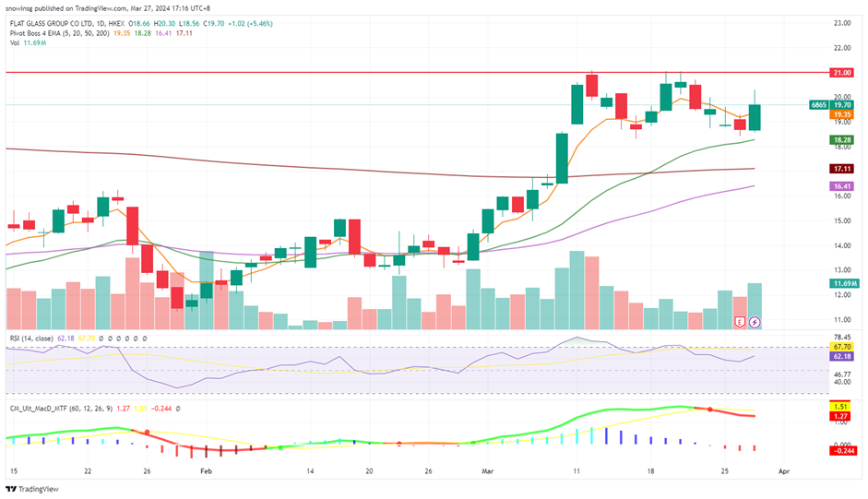Click the 23.00 price scale value
Viewport: 868px width, 499px height.
tap(842, 23)
